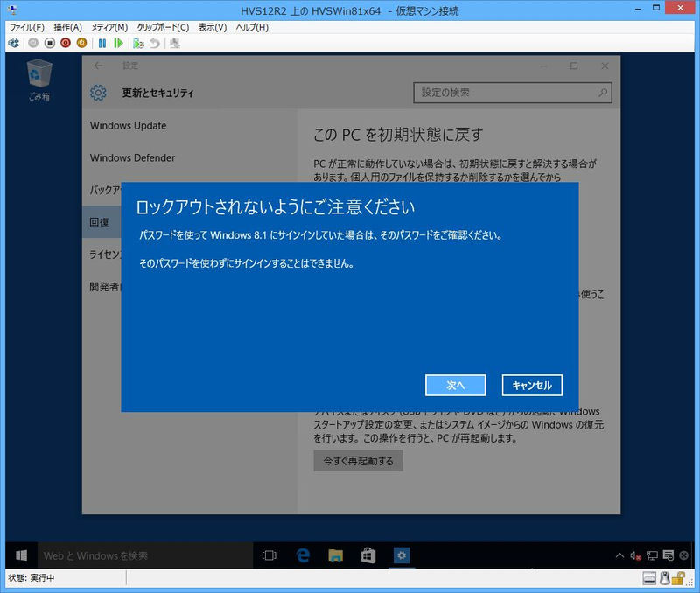
Task: Open the ごみ箱 recycle bin on the desktop
Action: pyautogui.click(x=39, y=80)
